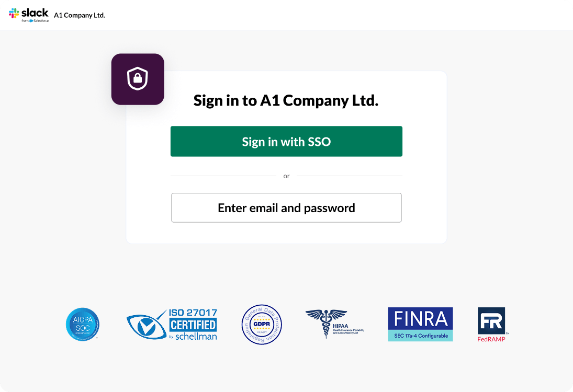The height and width of the screenshot is (392, 573).
Task: Click the FedRAMP FR square icon
Action: pyautogui.click(x=491, y=320)
